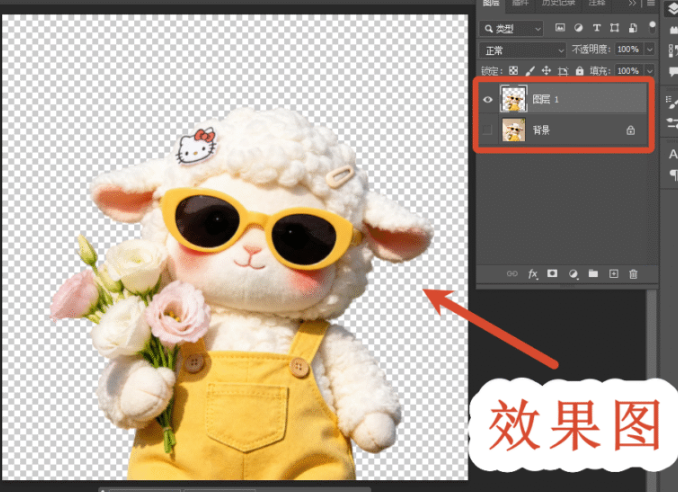Screen dimensions: 678x492
Task: Open the 类型 filter type dropdown
Action: pos(511,29)
